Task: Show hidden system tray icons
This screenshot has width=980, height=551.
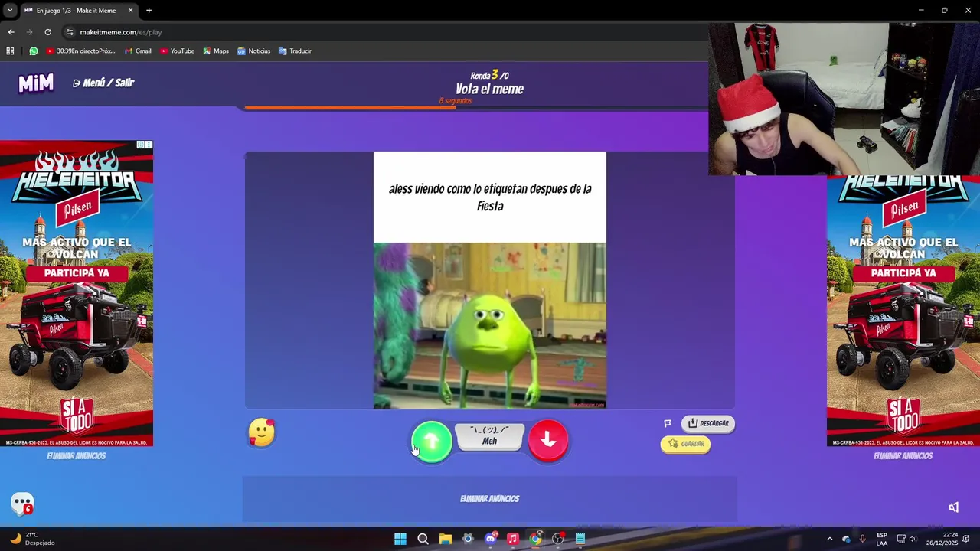Action: point(829,539)
